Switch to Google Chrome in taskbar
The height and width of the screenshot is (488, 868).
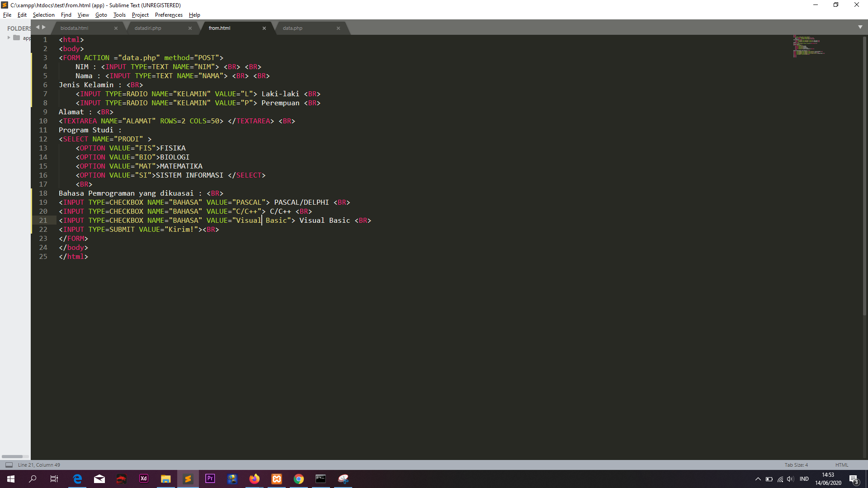(x=299, y=479)
